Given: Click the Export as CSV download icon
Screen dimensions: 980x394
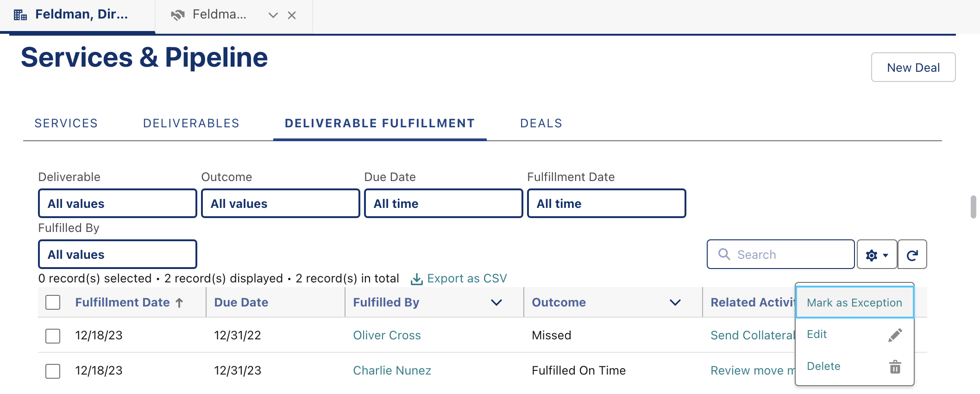Looking at the screenshot, I should click(x=417, y=279).
